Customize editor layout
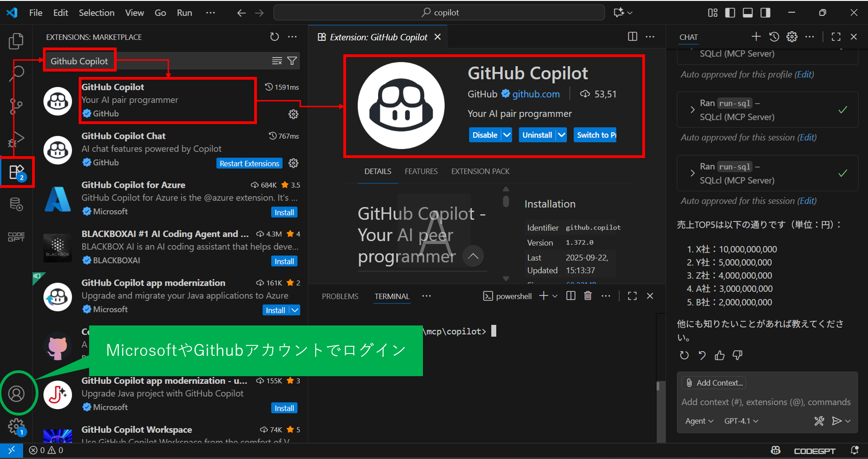 tap(713, 13)
